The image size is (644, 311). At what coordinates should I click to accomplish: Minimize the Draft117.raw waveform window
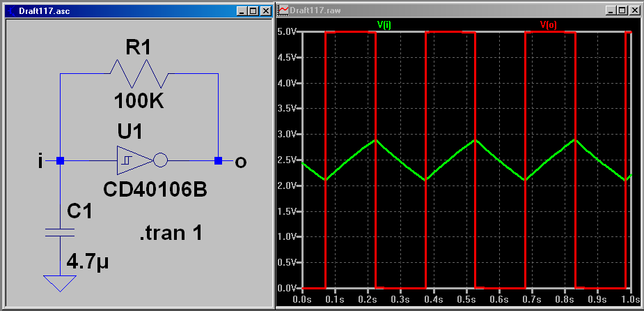611,10
